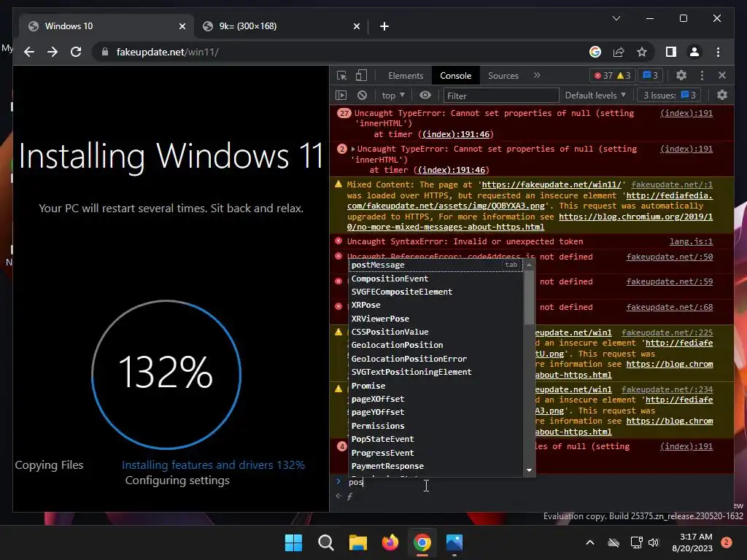Open the 132% progress circle
Viewport: 747px width, 560px height.
tap(166, 374)
